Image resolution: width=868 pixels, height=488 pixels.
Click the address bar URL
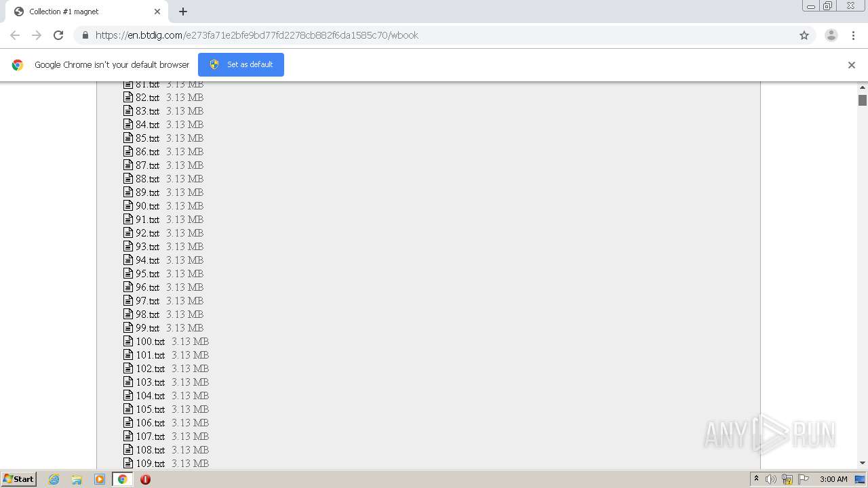point(257,35)
